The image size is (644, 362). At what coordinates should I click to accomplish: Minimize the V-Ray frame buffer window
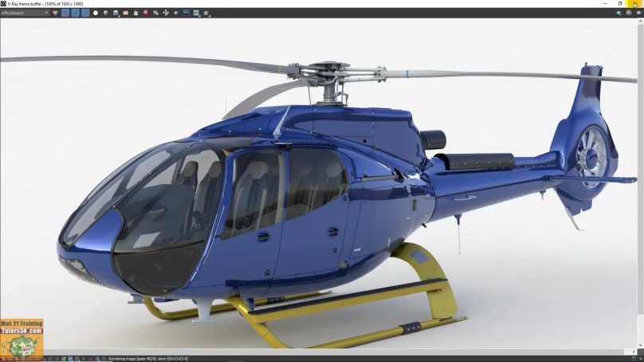[605, 4]
